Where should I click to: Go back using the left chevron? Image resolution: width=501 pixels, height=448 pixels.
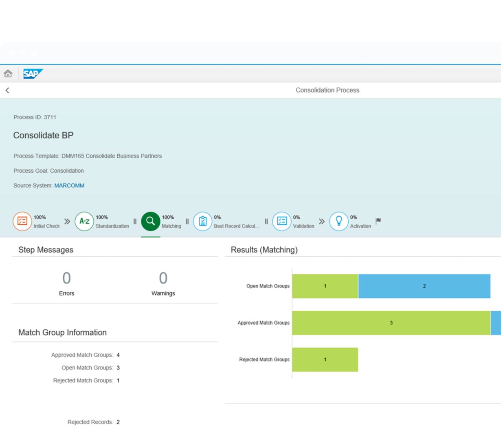7,90
